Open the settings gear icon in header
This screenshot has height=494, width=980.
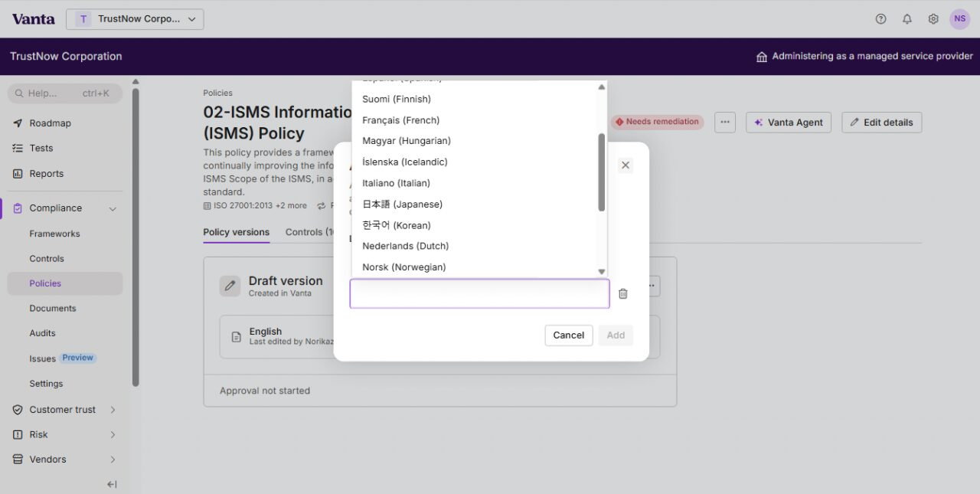click(933, 19)
